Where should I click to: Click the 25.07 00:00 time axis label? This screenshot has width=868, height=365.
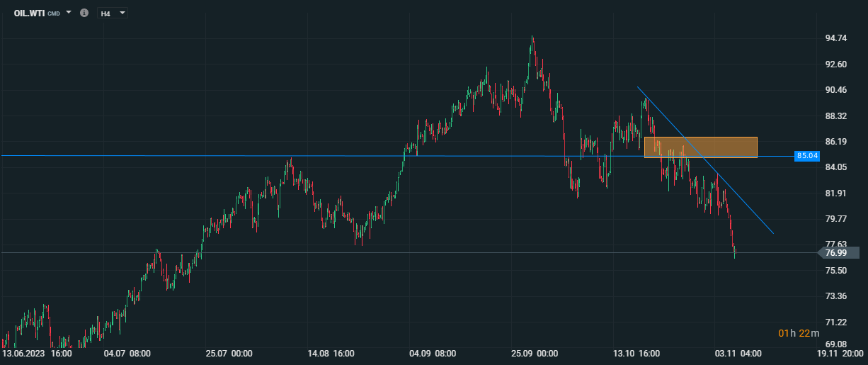click(x=229, y=353)
